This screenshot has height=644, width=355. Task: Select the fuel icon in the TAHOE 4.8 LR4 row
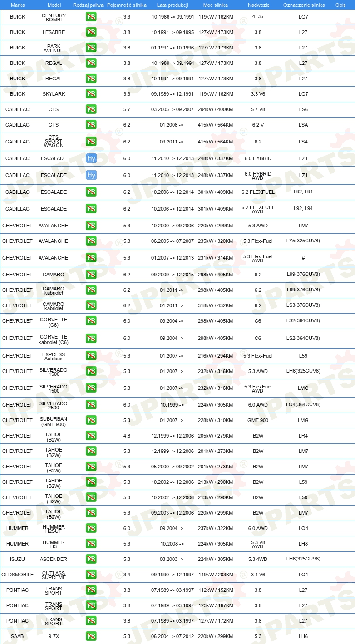(91, 436)
